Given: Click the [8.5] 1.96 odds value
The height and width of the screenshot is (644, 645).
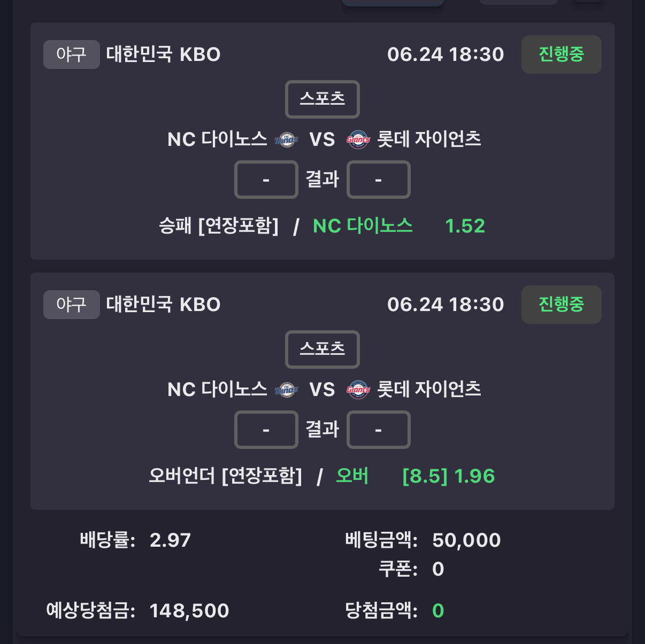Looking at the screenshot, I should tap(449, 476).
